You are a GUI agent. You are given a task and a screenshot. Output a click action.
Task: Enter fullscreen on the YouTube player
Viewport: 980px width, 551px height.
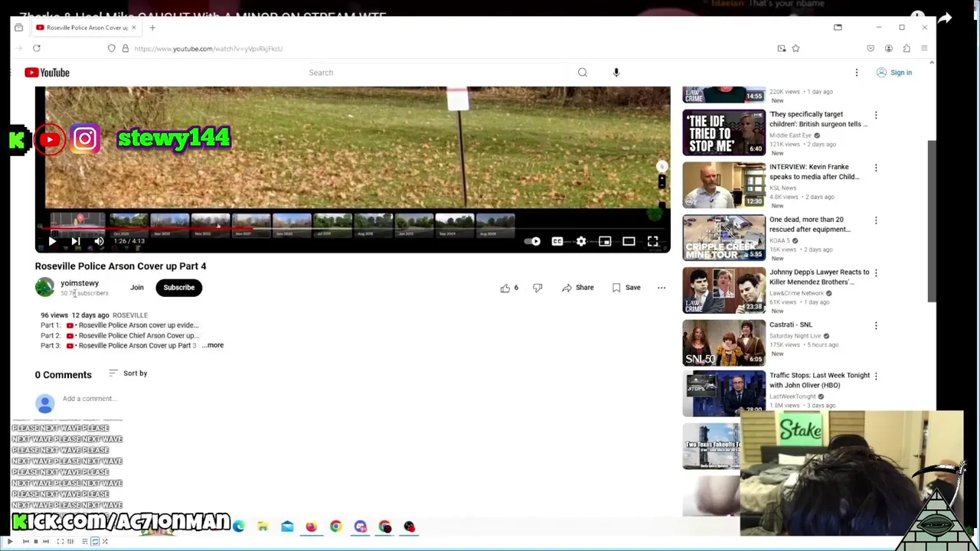[652, 242]
